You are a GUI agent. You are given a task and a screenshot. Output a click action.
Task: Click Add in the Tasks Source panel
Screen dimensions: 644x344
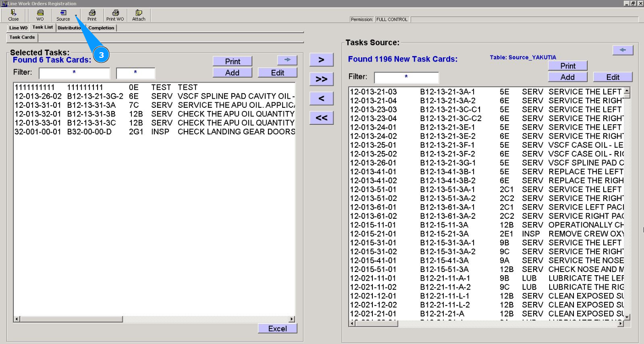point(568,77)
